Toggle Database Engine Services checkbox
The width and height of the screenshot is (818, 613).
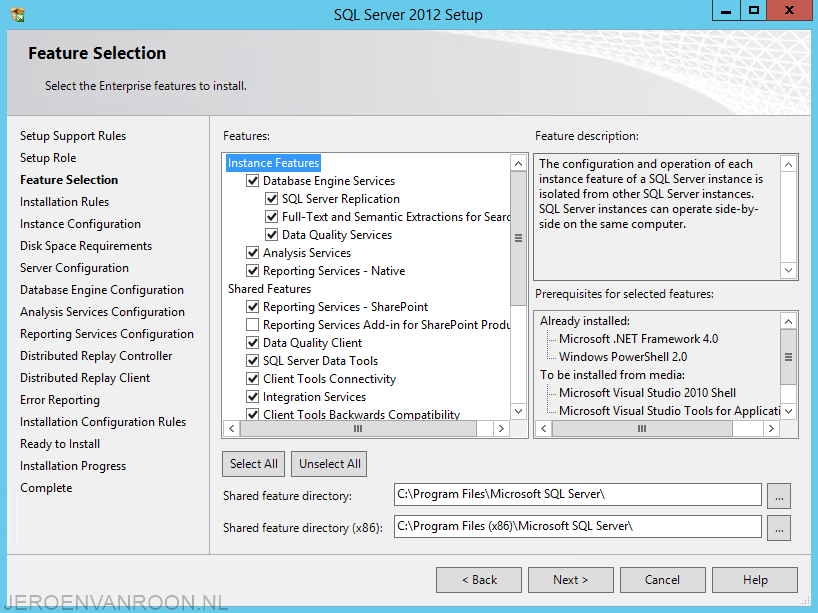click(252, 181)
